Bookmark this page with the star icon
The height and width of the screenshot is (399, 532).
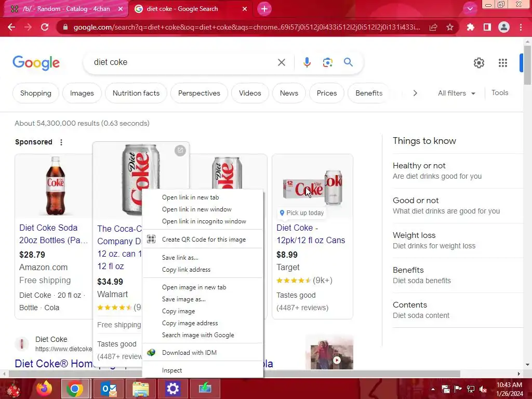[450, 27]
